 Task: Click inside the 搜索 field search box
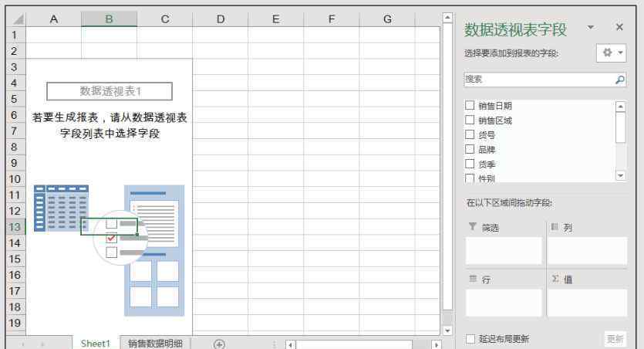point(536,80)
